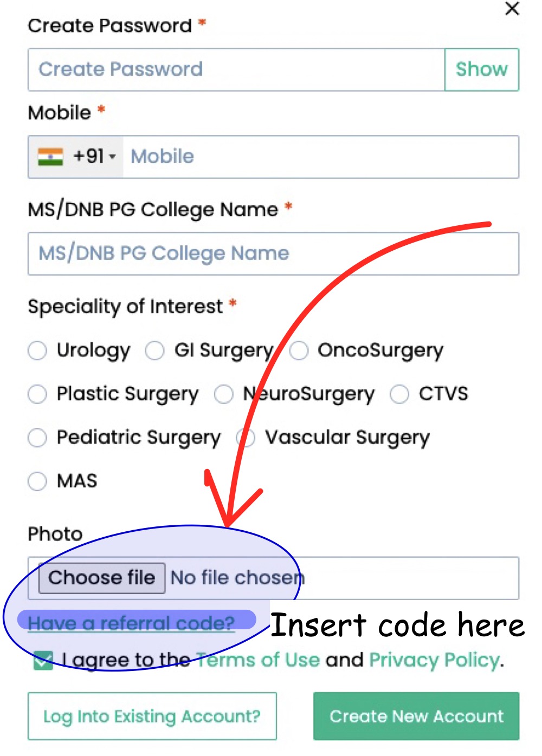The height and width of the screenshot is (756, 542).
Task: Open the +91 country code dropdown
Action: [x=95, y=157]
